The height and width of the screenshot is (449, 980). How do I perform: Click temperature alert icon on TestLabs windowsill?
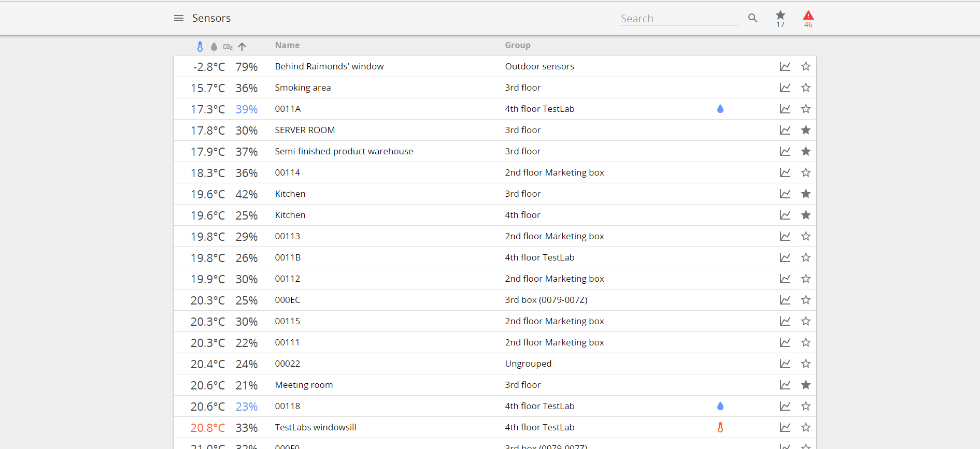pos(720,427)
